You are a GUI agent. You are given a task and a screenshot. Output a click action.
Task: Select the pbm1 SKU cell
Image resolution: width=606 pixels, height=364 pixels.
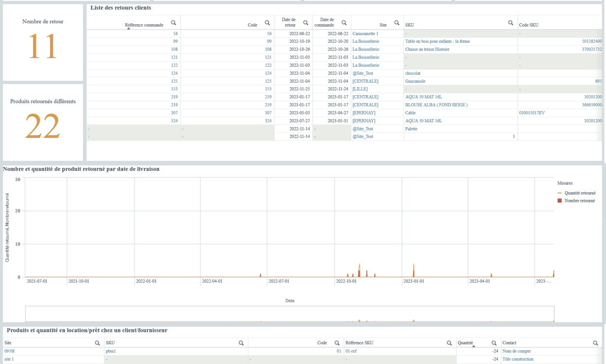click(x=111, y=351)
